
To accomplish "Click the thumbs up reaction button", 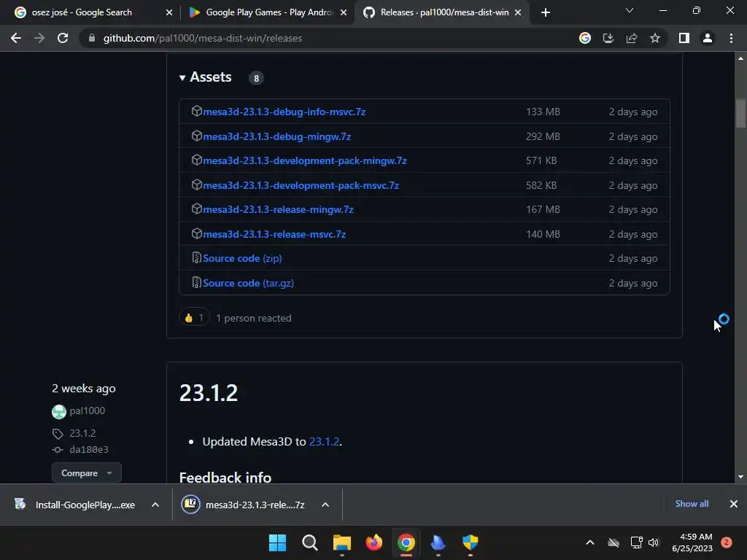I will tap(194, 318).
